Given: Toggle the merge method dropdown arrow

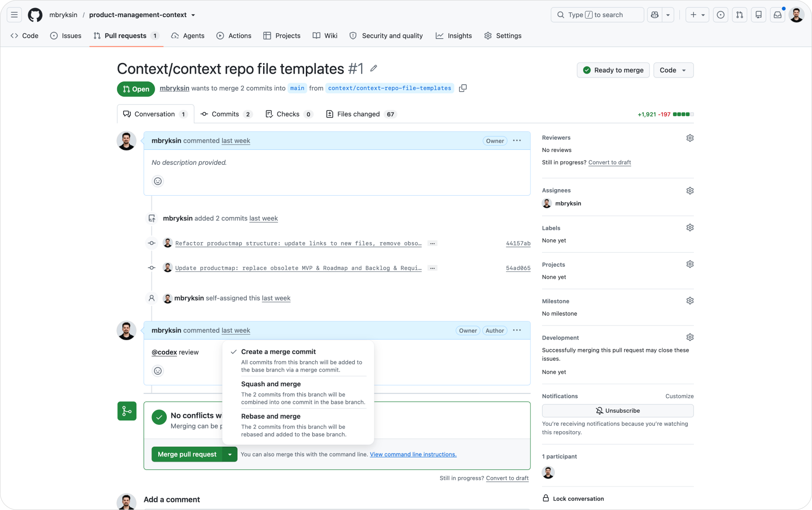Looking at the screenshot, I should [x=230, y=454].
